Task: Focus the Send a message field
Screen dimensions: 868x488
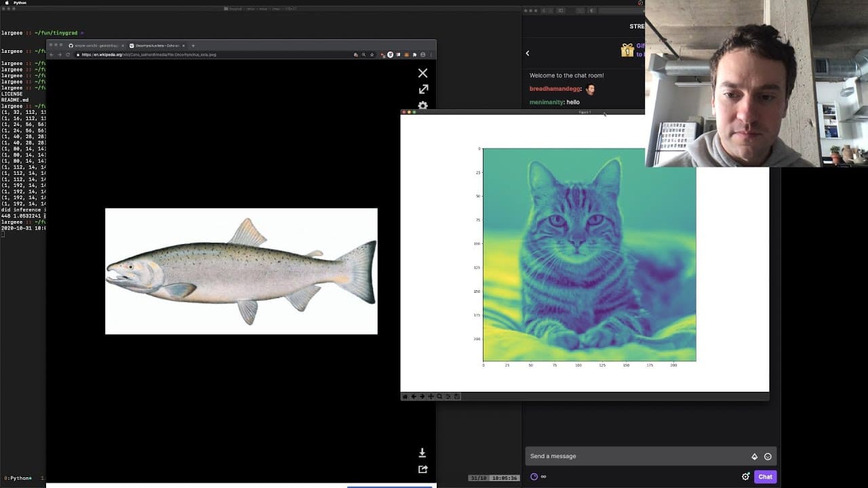Action: click(x=637, y=456)
